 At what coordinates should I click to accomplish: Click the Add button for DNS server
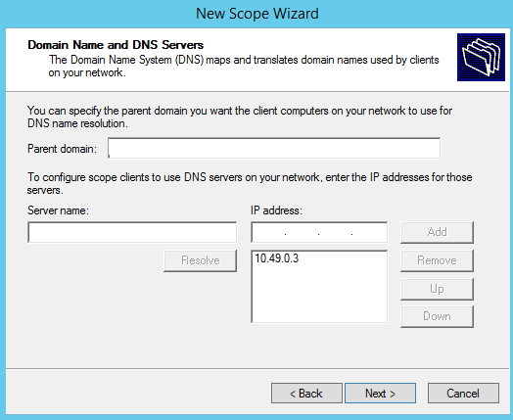[x=437, y=232]
